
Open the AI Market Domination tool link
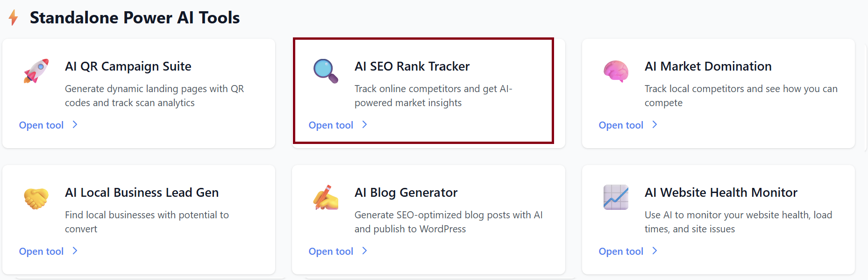click(x=621, y=125)
